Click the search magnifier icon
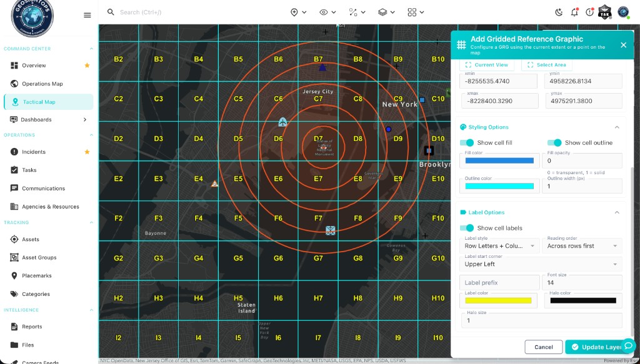640x364 pixels. pyautogui.click(x=111, y=12)
